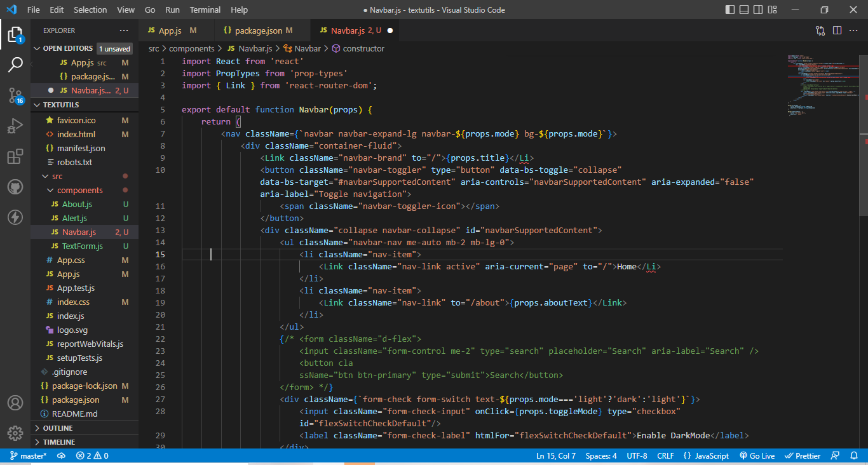Open logo.svg in the file tree
This screenshot has width=868, height=465.
(85, 330)
